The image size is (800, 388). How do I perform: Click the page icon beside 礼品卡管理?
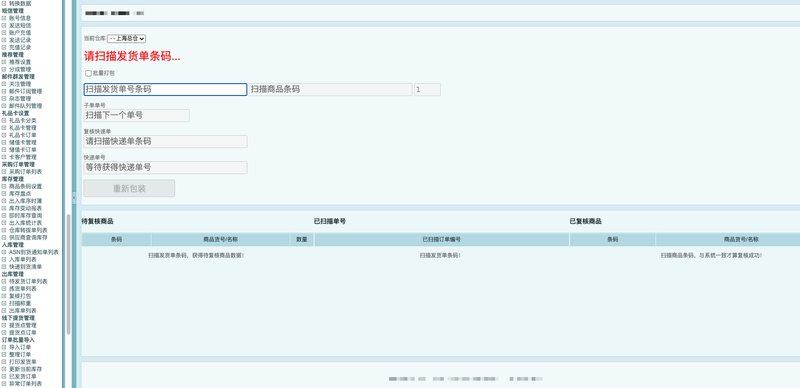tap(4, 128)
